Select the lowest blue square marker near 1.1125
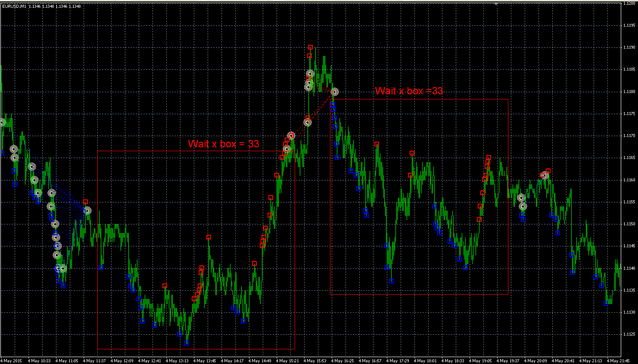 [x=186, y=343]
